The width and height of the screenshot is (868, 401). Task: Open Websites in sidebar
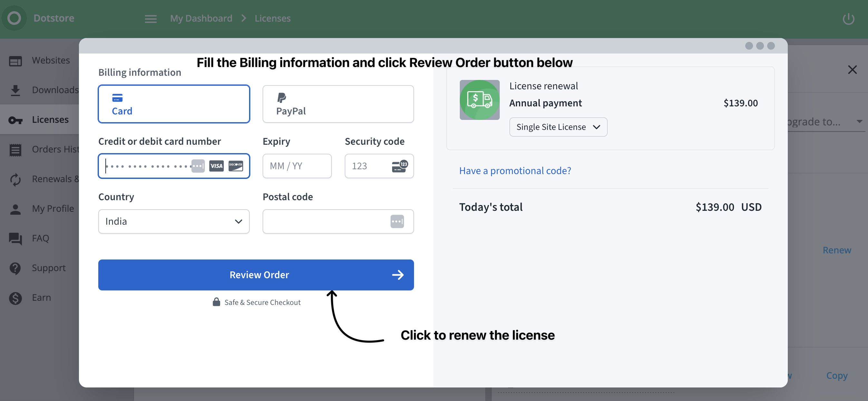tap(40, 61)
